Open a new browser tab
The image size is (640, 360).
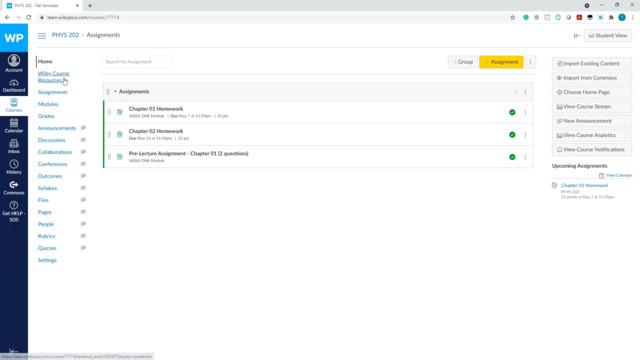[90, 6]
